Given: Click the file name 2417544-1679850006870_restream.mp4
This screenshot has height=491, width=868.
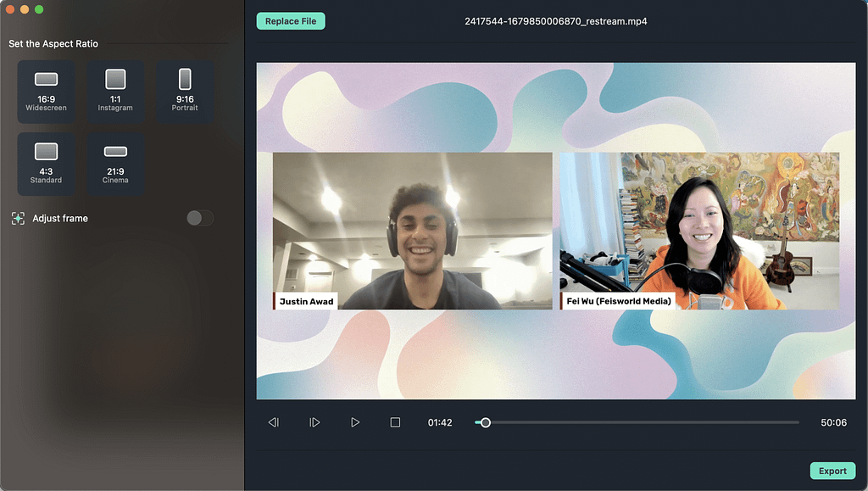Looking at the screenshot, I should 556,21.
